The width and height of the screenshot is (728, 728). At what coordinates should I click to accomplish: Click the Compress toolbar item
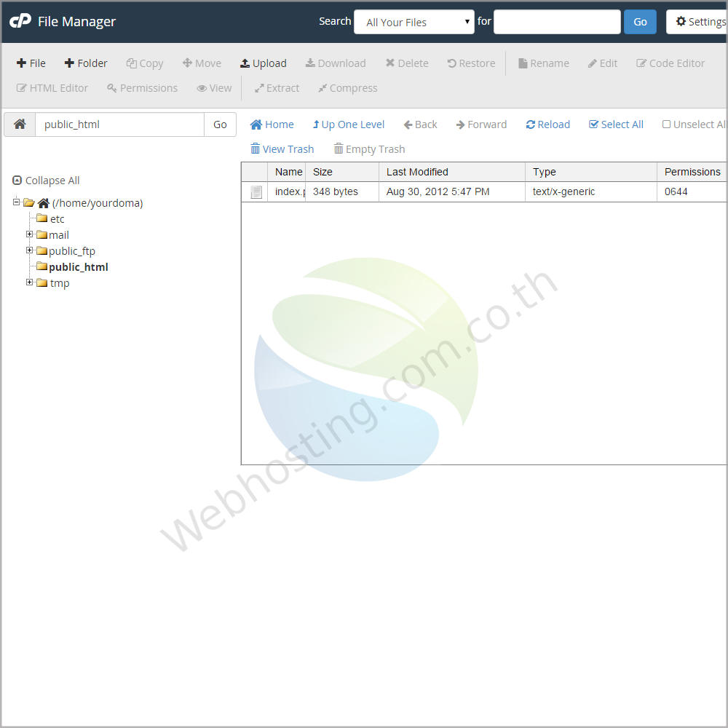tap(348, 88)
